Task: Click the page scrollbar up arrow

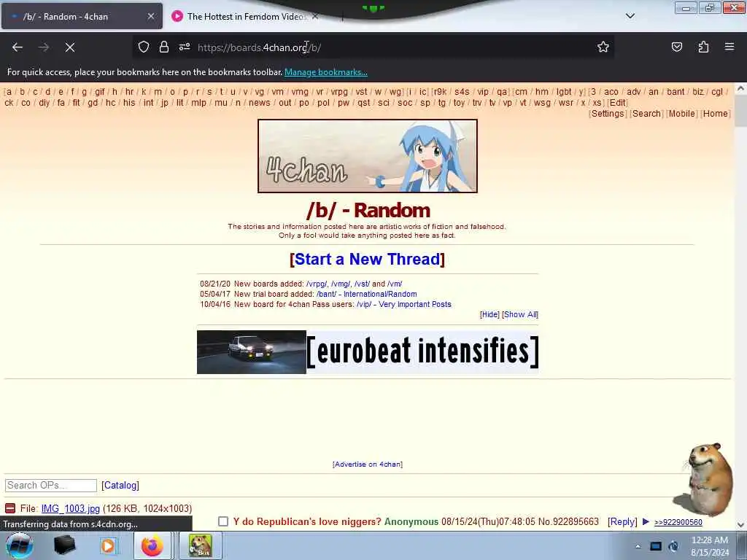Action: point(741,88)
